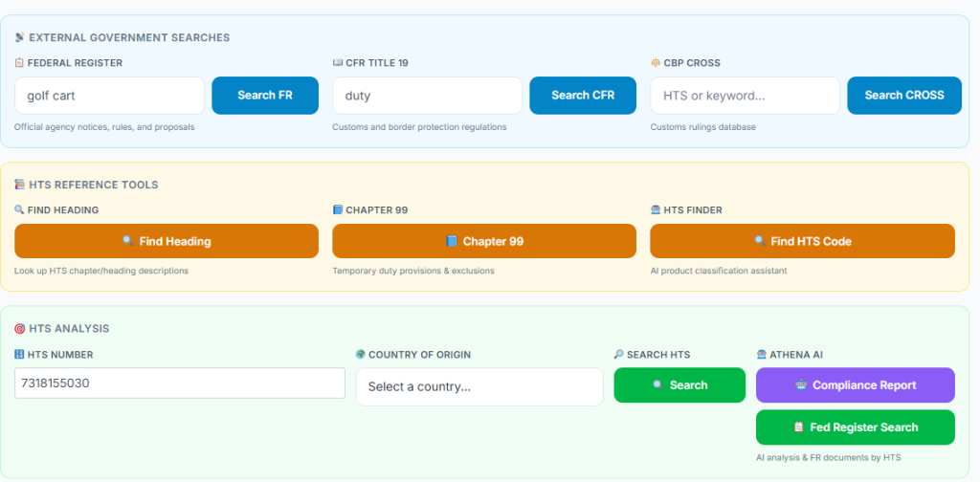Click the building icon beside HTS Finder label

pyautogui.click(x=655, y=209)
